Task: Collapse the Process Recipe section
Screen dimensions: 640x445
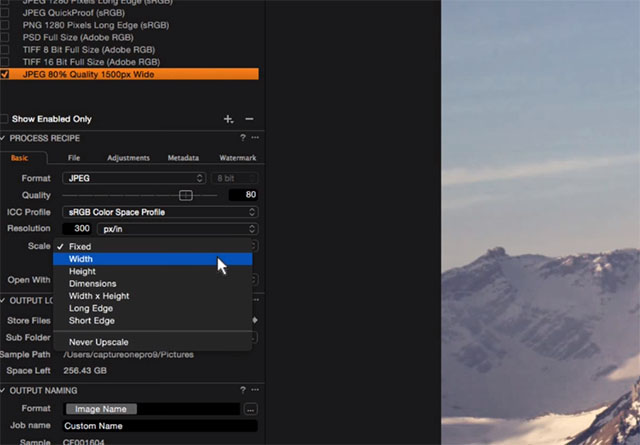Action: (x=4, y=138)
